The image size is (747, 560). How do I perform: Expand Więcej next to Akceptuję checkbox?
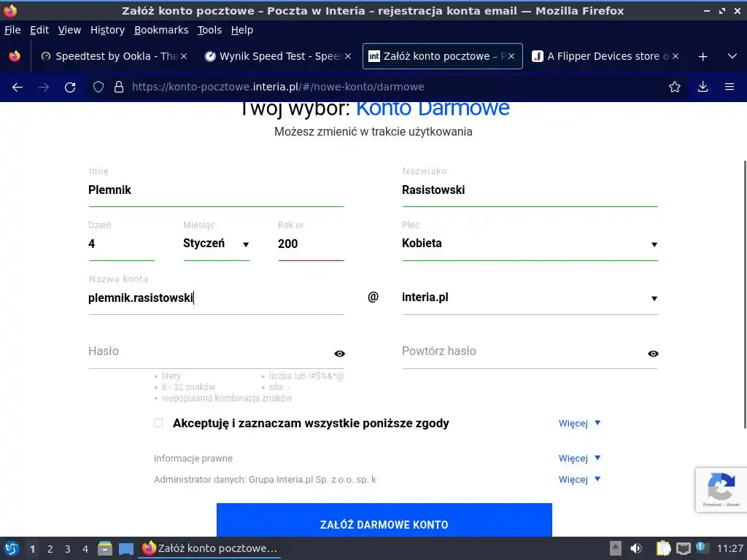click(x=579, y=424)
